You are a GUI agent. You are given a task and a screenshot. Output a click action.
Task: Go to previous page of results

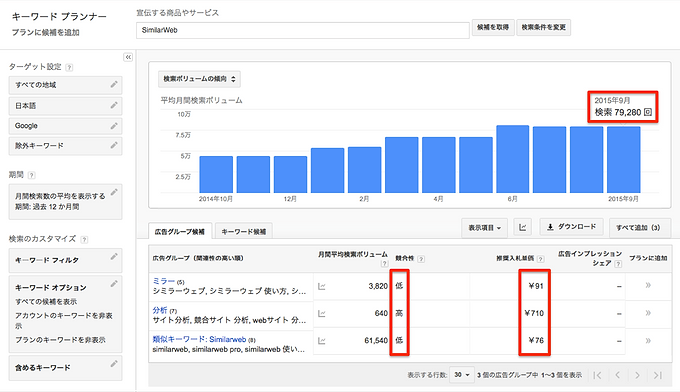[x=618, y=375]
